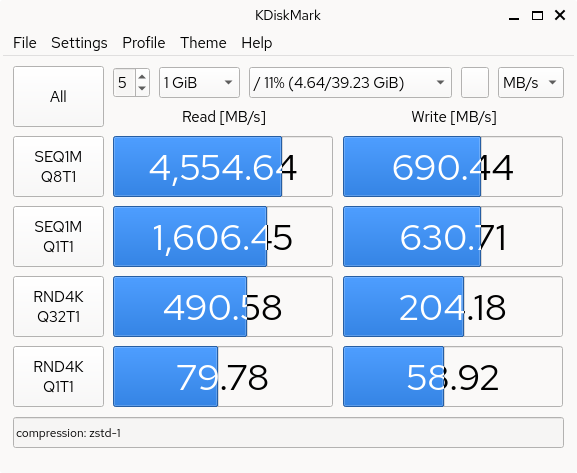The width and height of the screenshot is (577, 473).
Task: Start the RND4K Q32T1 benchmark
Action: (x=59, y=306)
